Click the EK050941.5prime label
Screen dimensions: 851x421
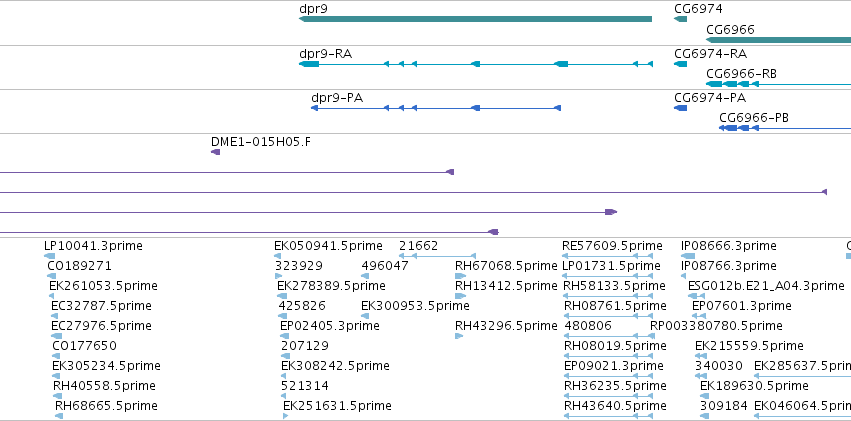click(x=328, y=246)
